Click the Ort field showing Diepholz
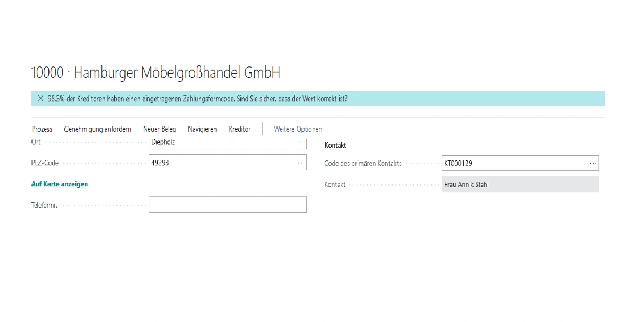Screen dimensions: 644x322 click(x=221, y=143)
